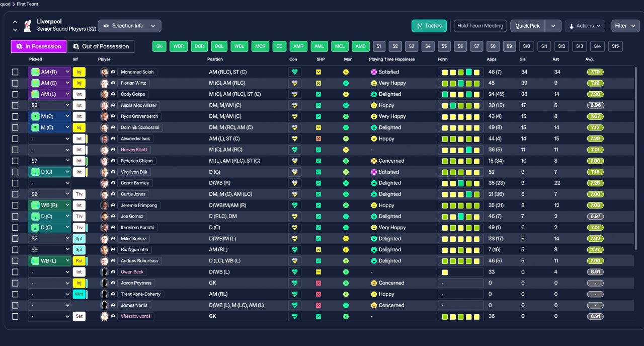Click Florian Wirtz's sharpness icon
This screenshot has width=644, height=346.
point(318,83)
